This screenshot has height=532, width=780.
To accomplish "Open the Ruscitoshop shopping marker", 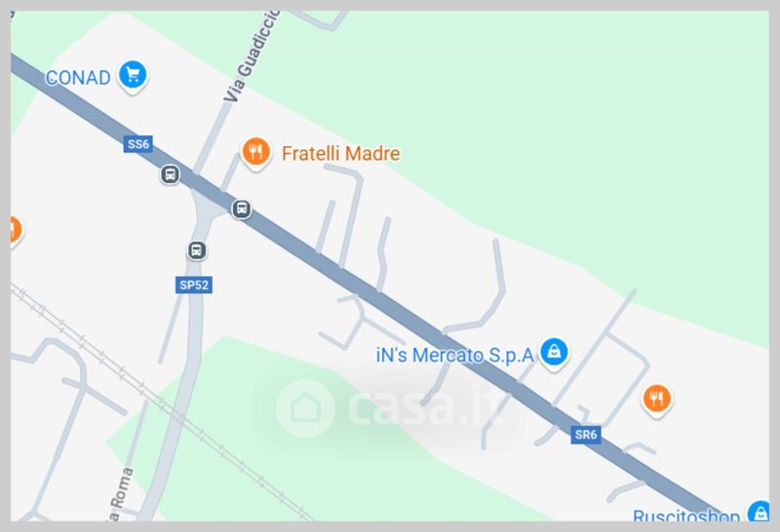I will [760, 512].
